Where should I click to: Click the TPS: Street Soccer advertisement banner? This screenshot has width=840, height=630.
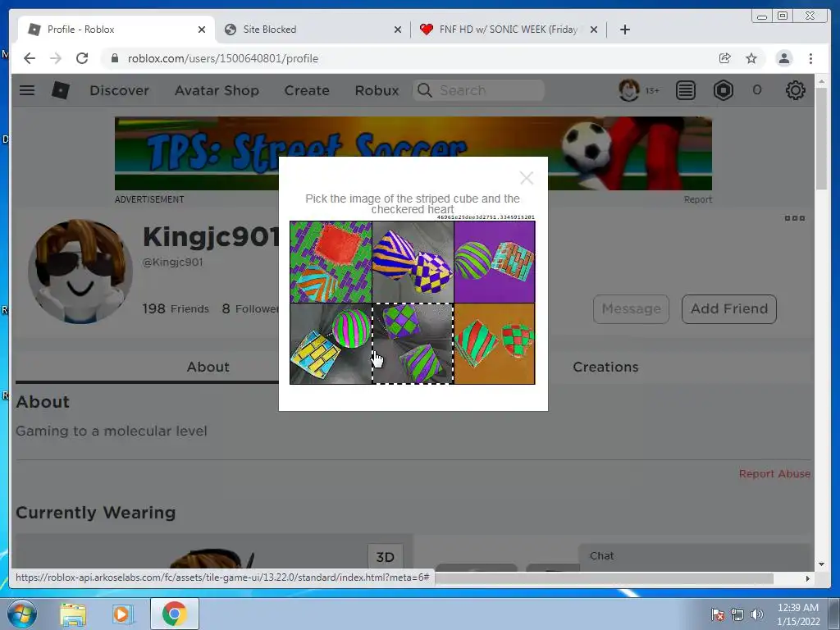413,153
